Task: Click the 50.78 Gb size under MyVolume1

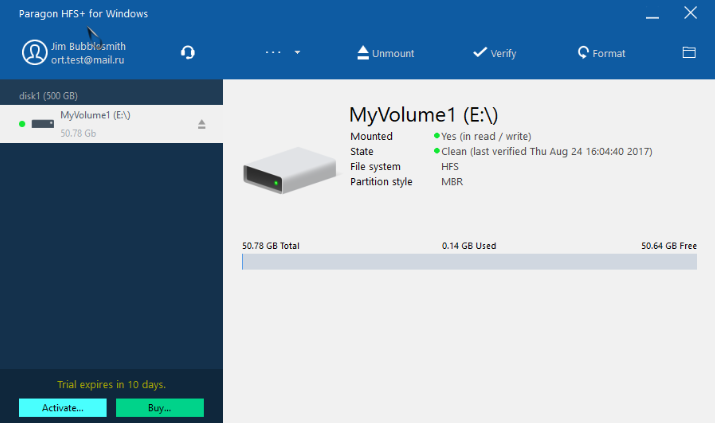Action: click(x=78, y=133)
